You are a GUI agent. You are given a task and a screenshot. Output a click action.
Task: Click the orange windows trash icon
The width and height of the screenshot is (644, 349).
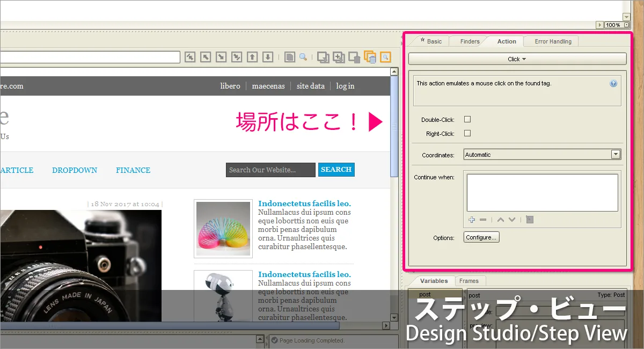(370, 57)
